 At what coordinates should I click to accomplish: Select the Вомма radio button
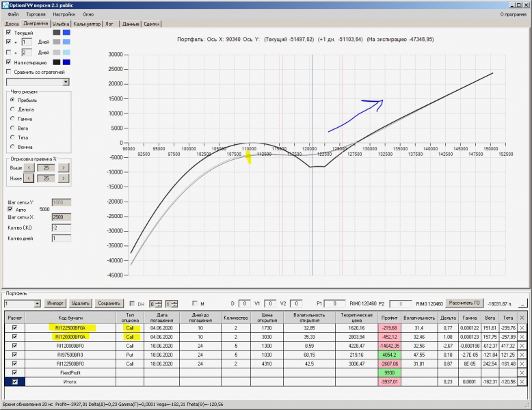point(12,147)
